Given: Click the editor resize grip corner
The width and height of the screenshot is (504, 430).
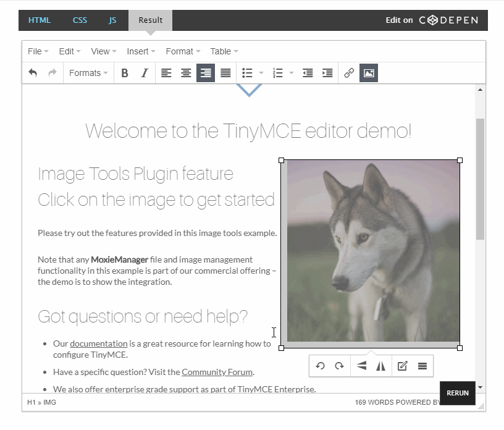Looking at the screenshot, I should click(x=481, y=407).
